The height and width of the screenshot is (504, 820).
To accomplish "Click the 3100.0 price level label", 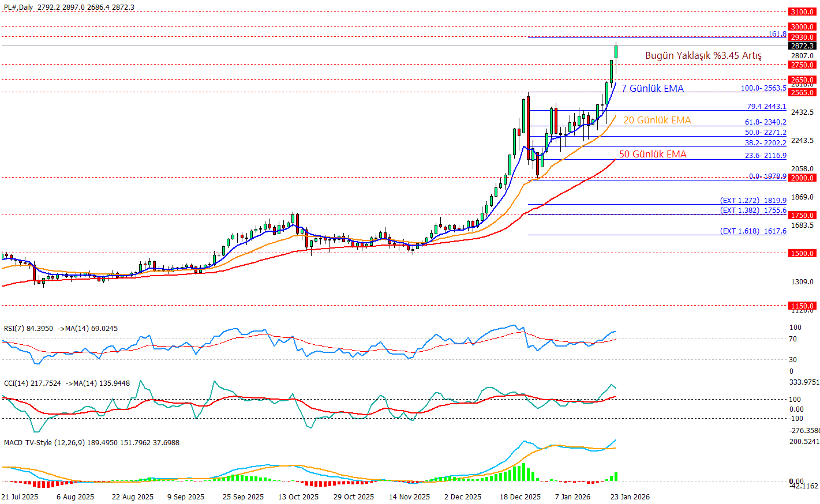I will point(802,12).
